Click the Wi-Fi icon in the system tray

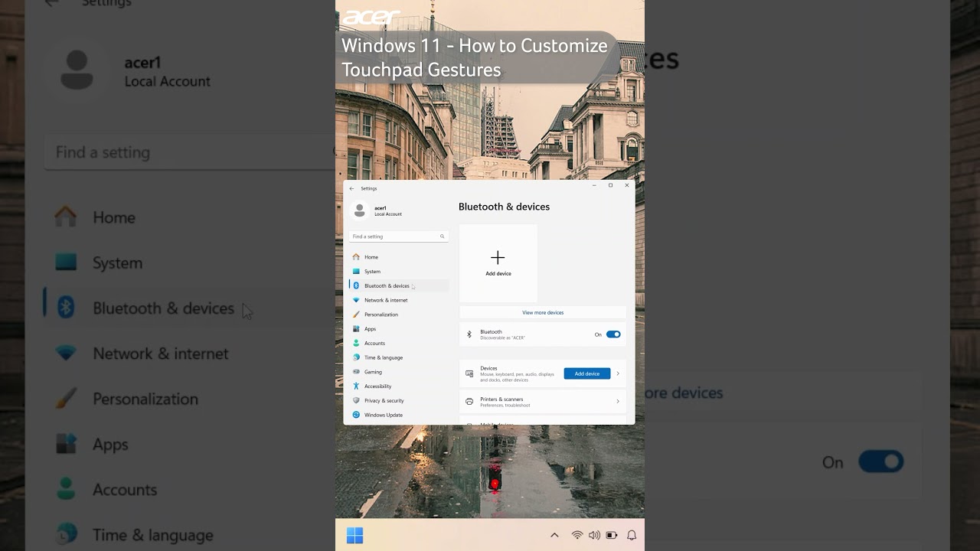tap(577, 535)
